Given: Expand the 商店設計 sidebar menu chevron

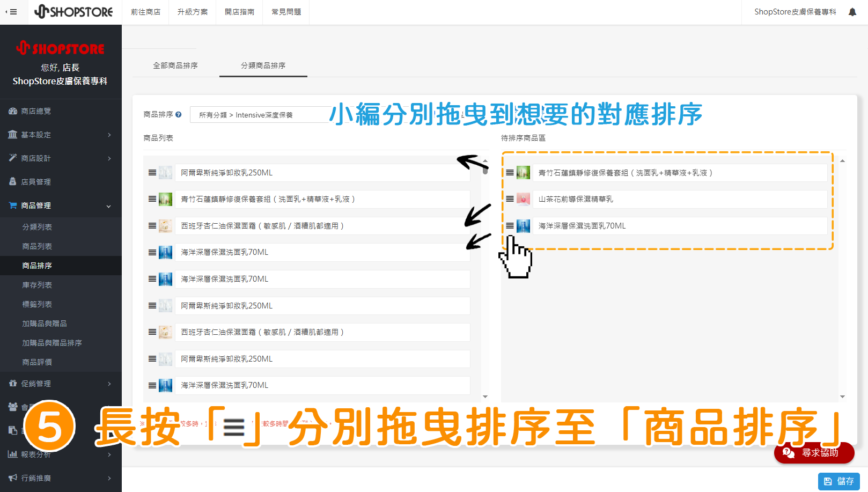Looking at the screenshot, I should [109, 158].
